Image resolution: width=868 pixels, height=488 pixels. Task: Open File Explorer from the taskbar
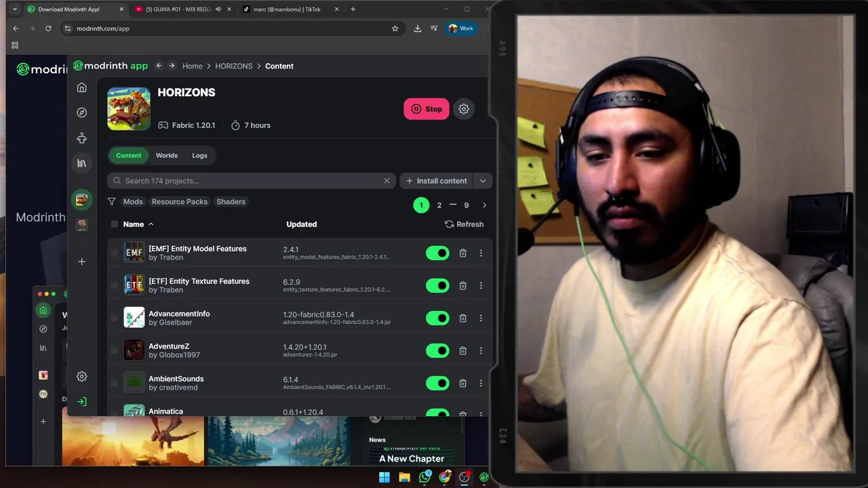(405, 477)
